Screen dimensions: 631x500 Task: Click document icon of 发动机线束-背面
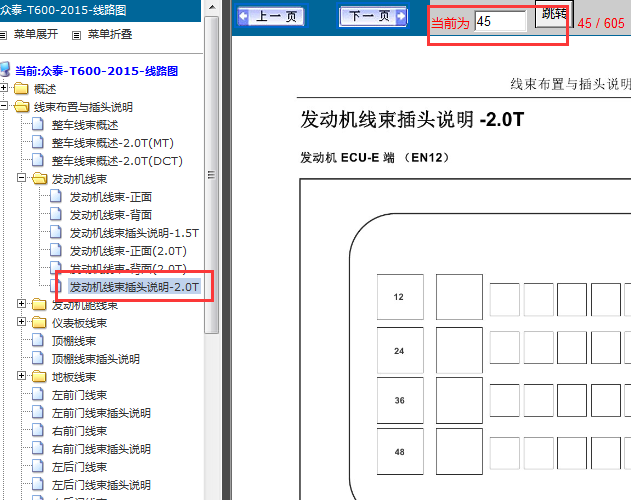coord(56,214)
